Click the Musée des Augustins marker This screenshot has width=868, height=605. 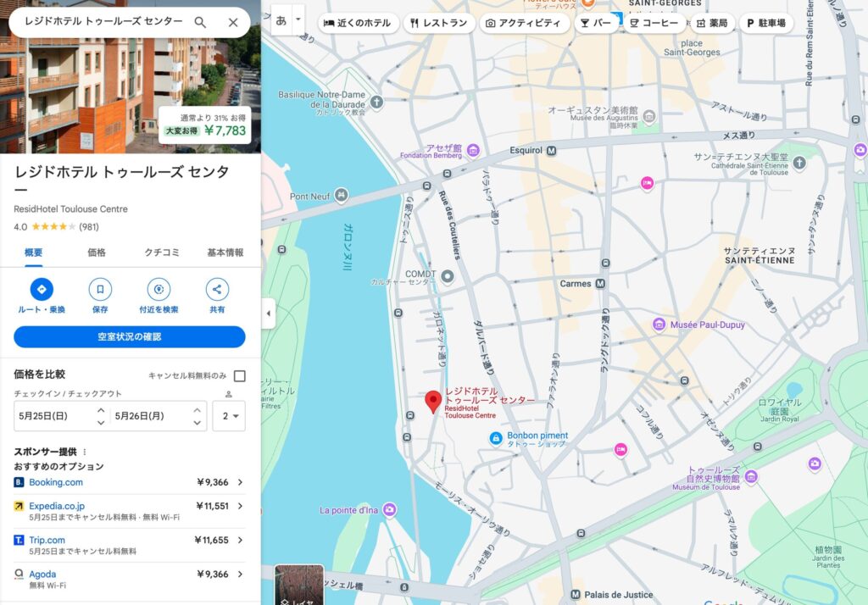[649, 116]
